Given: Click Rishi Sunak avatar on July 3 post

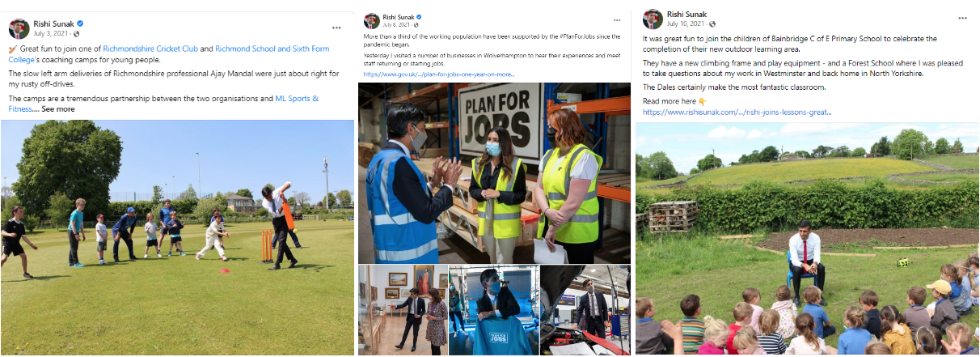Looking at the screenshot, I should click(x=19, y=29).
